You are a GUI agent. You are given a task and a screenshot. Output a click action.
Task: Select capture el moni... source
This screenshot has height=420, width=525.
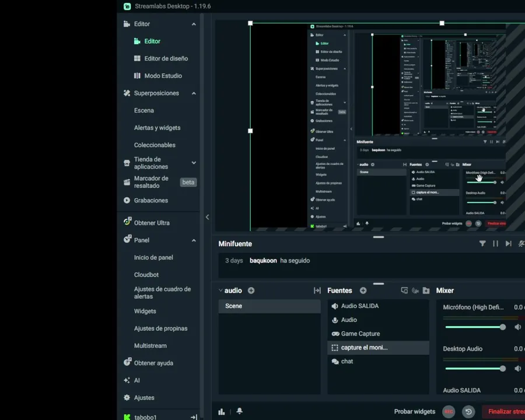tap(379, 348)
